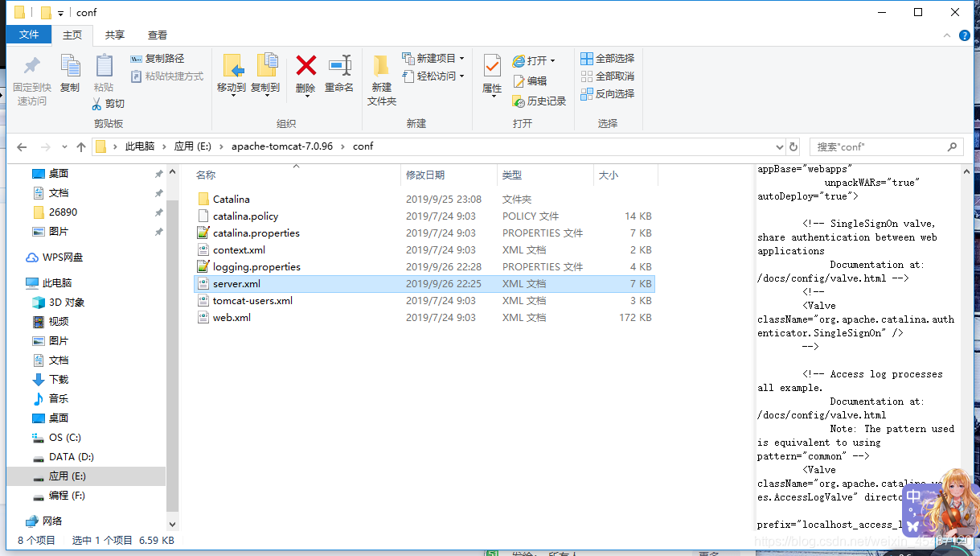Select the server.xml file
This screenshot has width=980, height=556.
[424, 283]
